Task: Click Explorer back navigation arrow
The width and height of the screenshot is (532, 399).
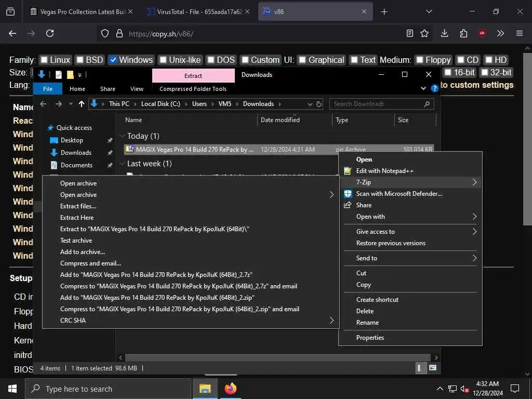Action: coord(43,104)
